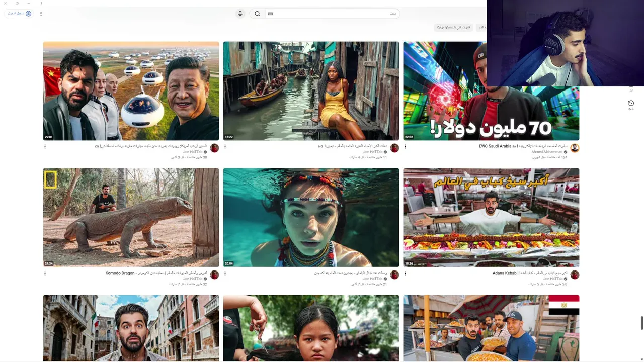Viewport: 644px width, 362px height.
Task: Click the 18:36 duration badge on kebab thumbnail
Action: coord(409,263)
